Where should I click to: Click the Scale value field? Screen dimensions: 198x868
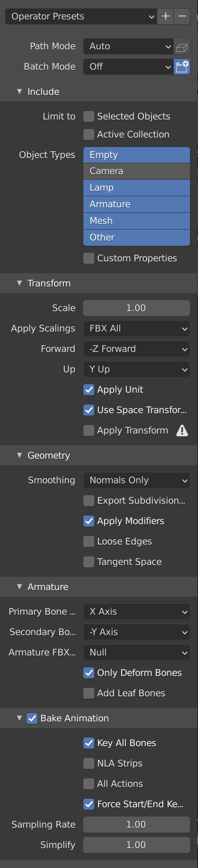pos(136,308)
